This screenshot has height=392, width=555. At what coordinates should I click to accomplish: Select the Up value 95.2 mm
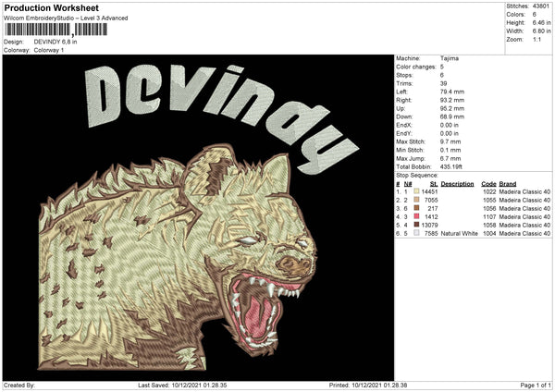pyautogui.click(x=452, y=108)
